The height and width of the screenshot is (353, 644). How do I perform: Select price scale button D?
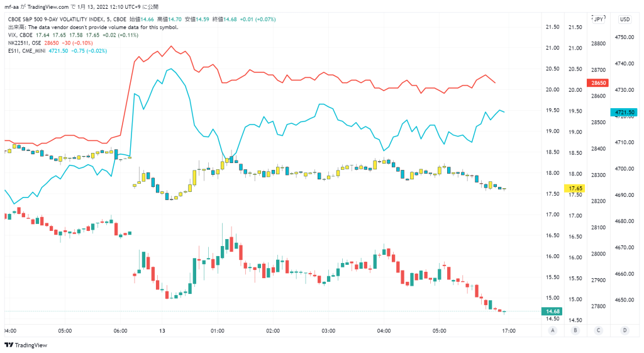pyautogui.click(x=625, y=330)
